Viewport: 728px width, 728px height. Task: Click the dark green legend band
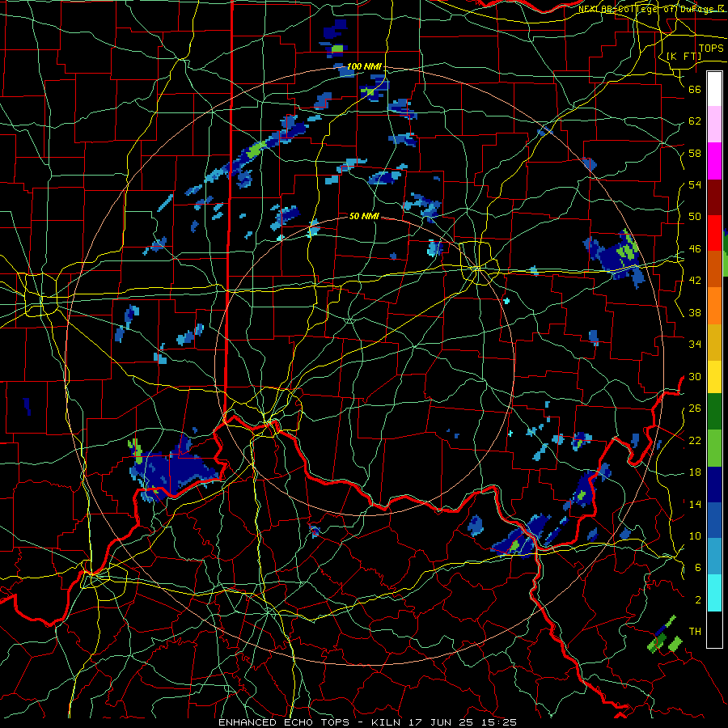714,412
